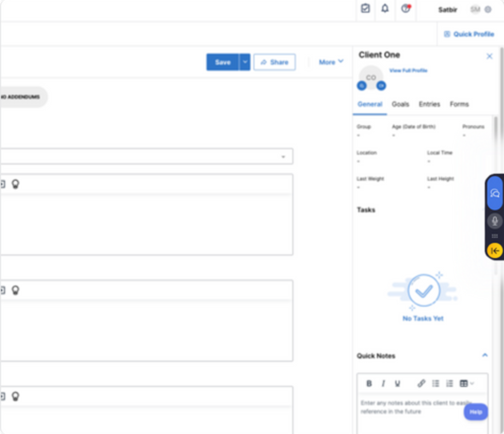Open the timer icon with red dot
The image size is (504, 434).
pos(406,9)
